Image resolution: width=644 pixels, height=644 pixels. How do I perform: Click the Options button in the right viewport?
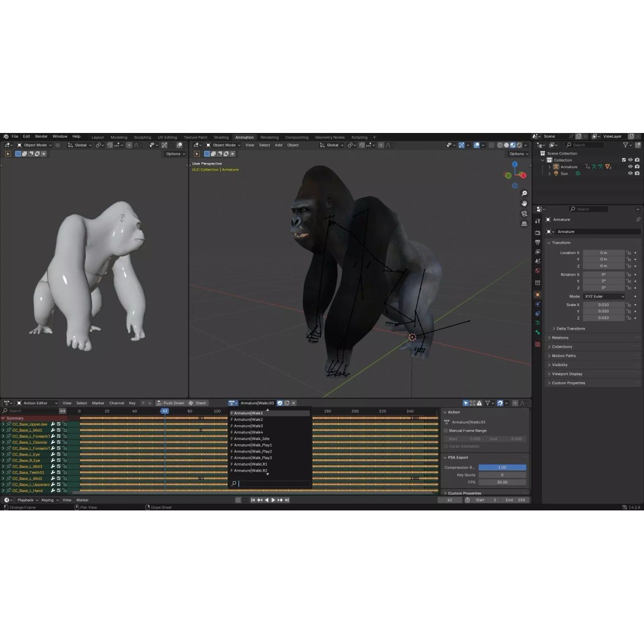point(519,154)
